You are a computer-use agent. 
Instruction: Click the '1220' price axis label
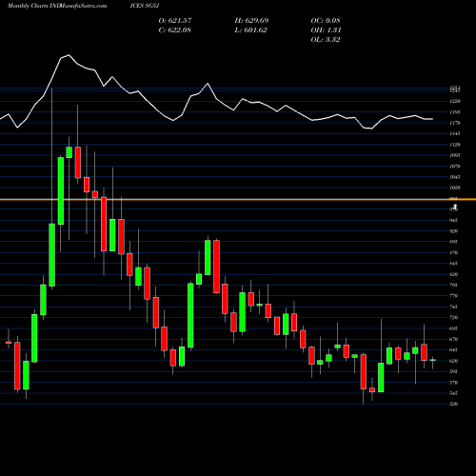455,102
